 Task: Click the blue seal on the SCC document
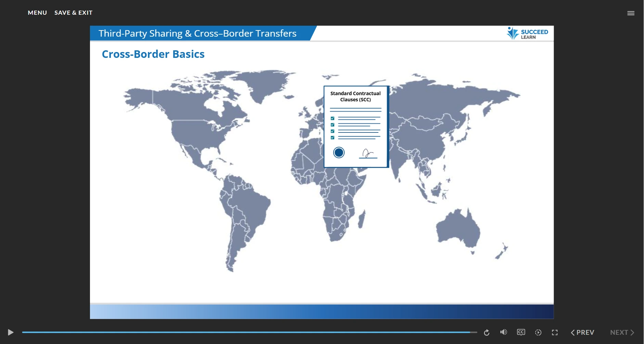point(339,152)
